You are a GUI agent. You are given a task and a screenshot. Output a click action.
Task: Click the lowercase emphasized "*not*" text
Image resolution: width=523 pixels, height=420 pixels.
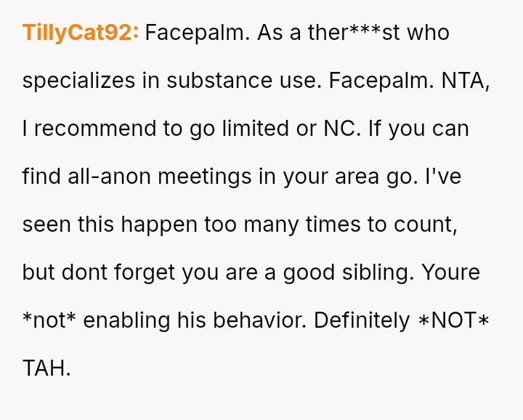tap(49, 320)
